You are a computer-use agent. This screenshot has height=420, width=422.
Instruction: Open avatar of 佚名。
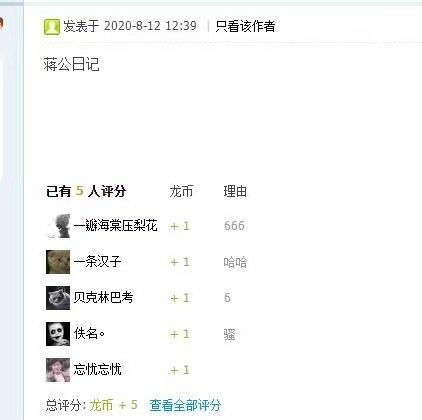(58, 334)
